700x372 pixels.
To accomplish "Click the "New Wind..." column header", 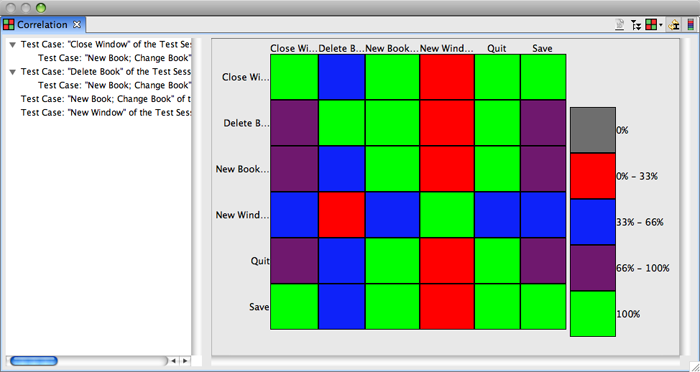I will coord(447,48).
